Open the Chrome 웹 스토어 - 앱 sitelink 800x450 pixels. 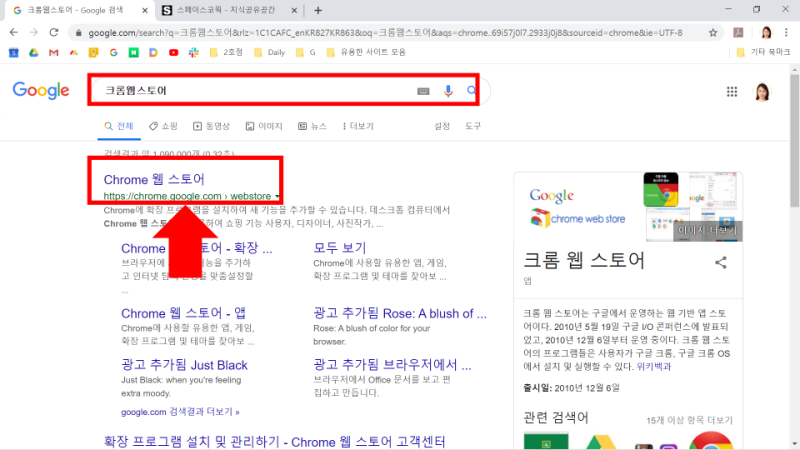[184, 313]
